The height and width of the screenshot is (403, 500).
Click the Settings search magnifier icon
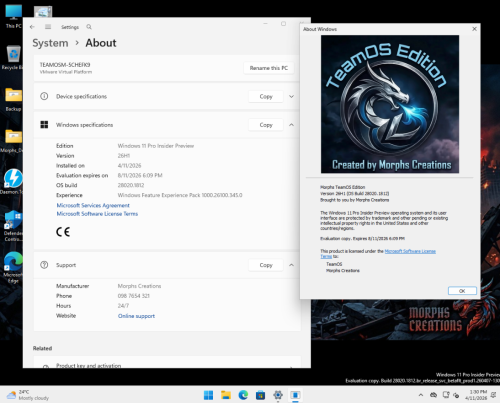click(x=89, y=27)
